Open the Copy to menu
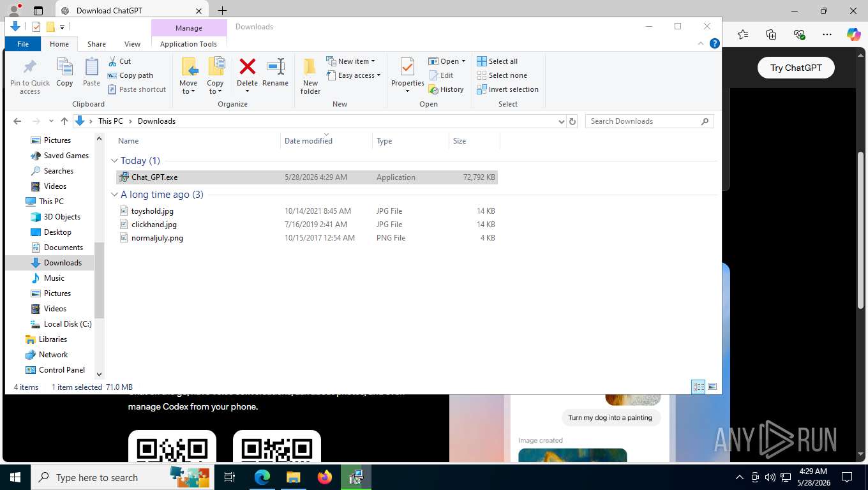This screenshot has width=868, height=490. point(215,76)
